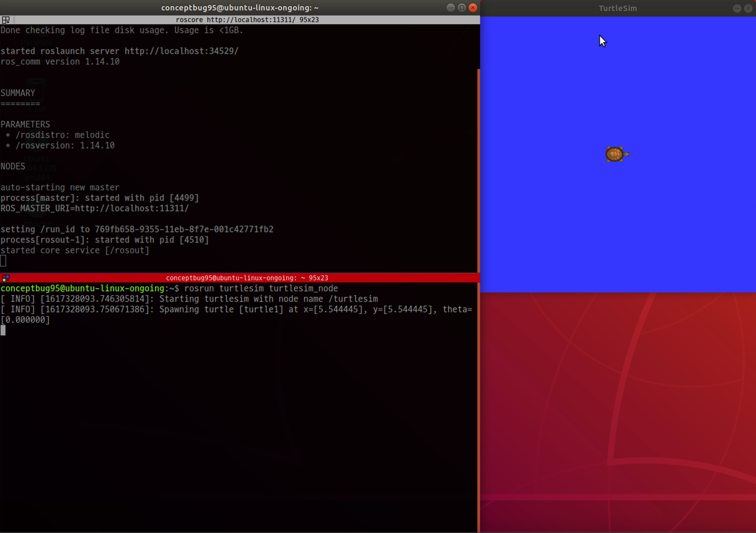The width and height of the screenshot is (756, 533).
Task: Open grouping icon on red pane titlebar
Action: pyautogui.click(x=6, y=278)
